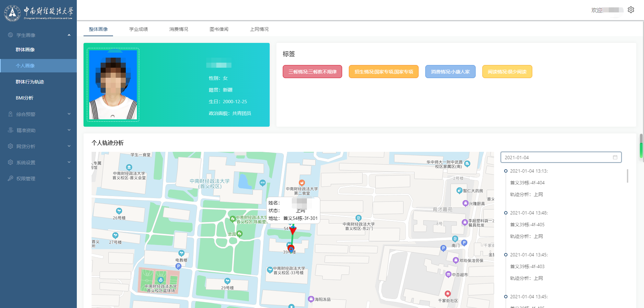Screen dimensions: 644x308
Task: Click the 电教楼 parking icon
Action: coord(178,266)
